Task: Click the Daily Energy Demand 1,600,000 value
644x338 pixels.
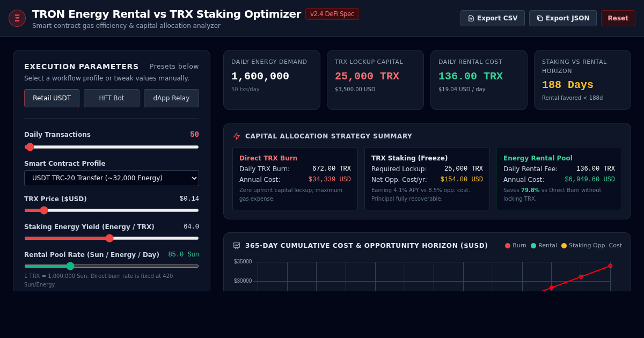Action: [260, 76]
